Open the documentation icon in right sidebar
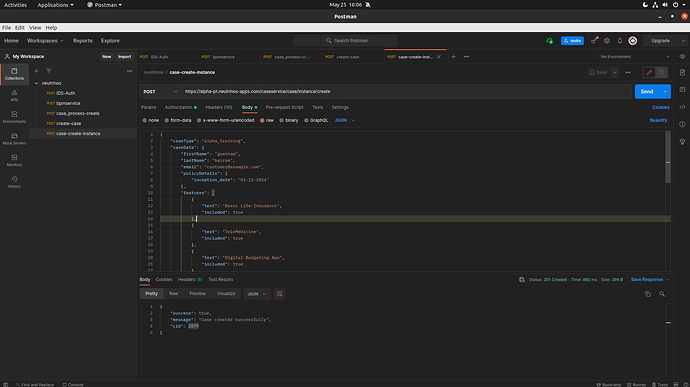The image size is (690, 387). [x=683, y=72]
